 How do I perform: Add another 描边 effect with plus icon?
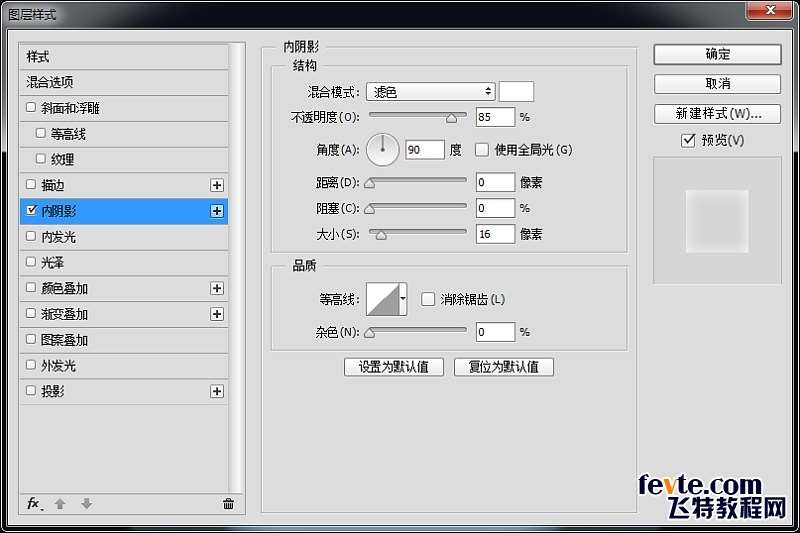click(x=217, y=185)
